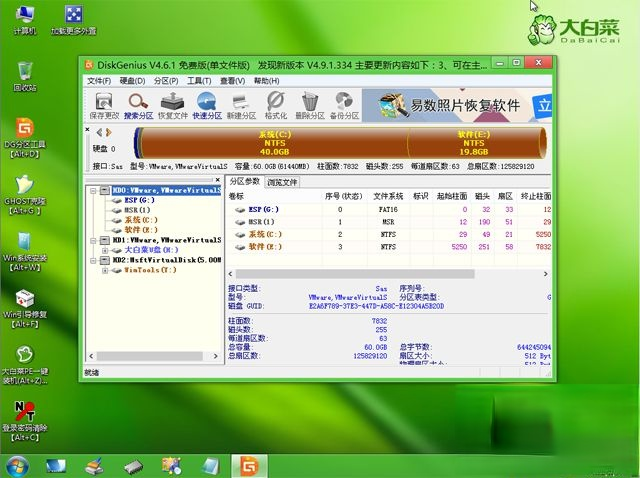Select HD0:VMware,VMwareVirtualS in the tree
Screen dimensions: 640x478
[x=167, y=190]
